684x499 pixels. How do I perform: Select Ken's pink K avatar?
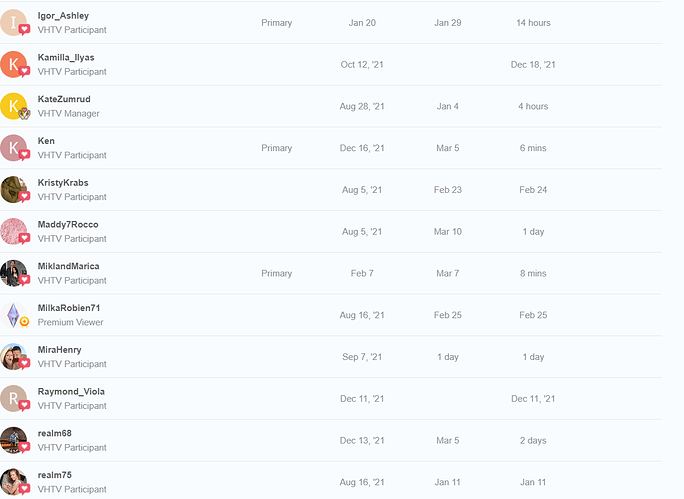click(14, 148)
